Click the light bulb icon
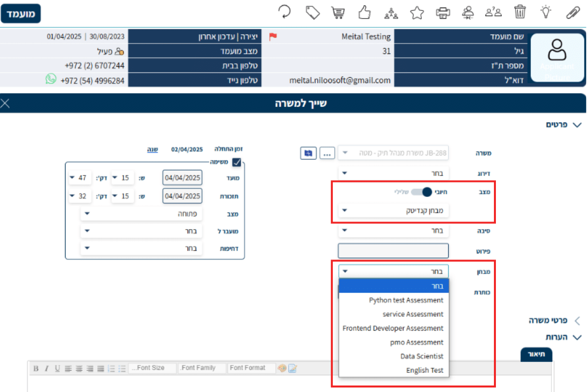 (x=545, y=11)
